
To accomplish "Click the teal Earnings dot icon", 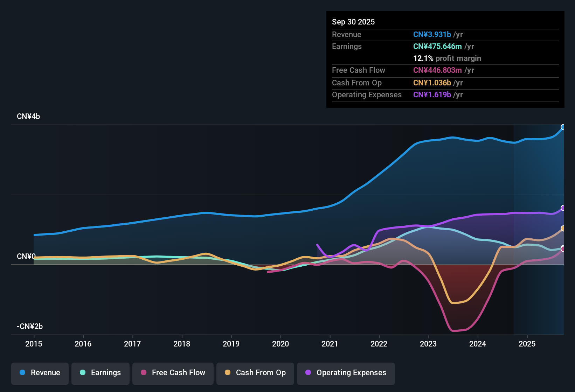I will point(83,373).
